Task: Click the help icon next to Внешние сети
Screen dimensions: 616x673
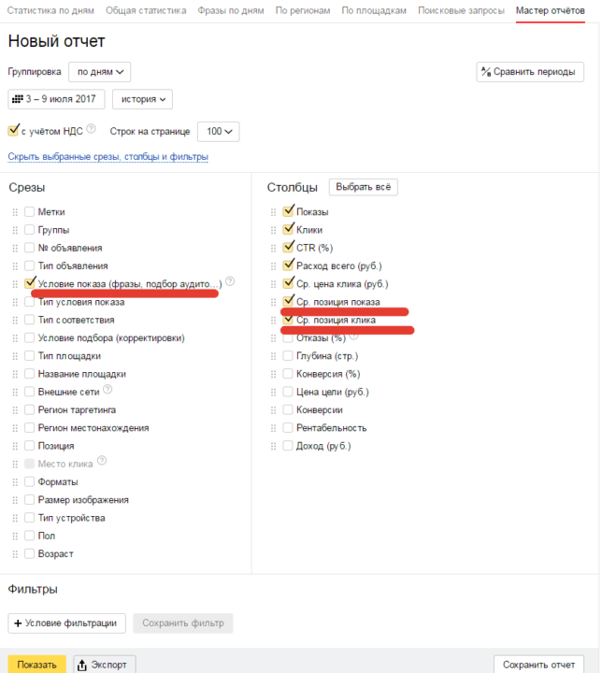Action: tap(107, 389)
